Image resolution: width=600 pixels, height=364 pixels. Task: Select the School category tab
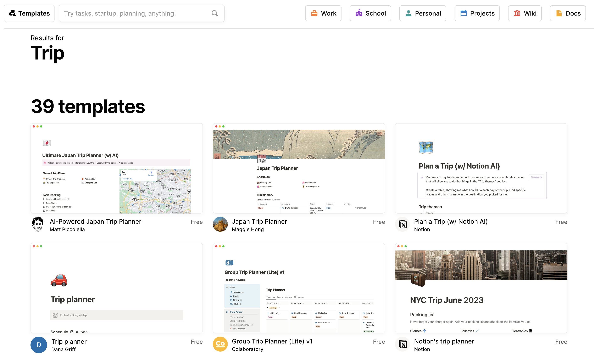tap(370, 13)
